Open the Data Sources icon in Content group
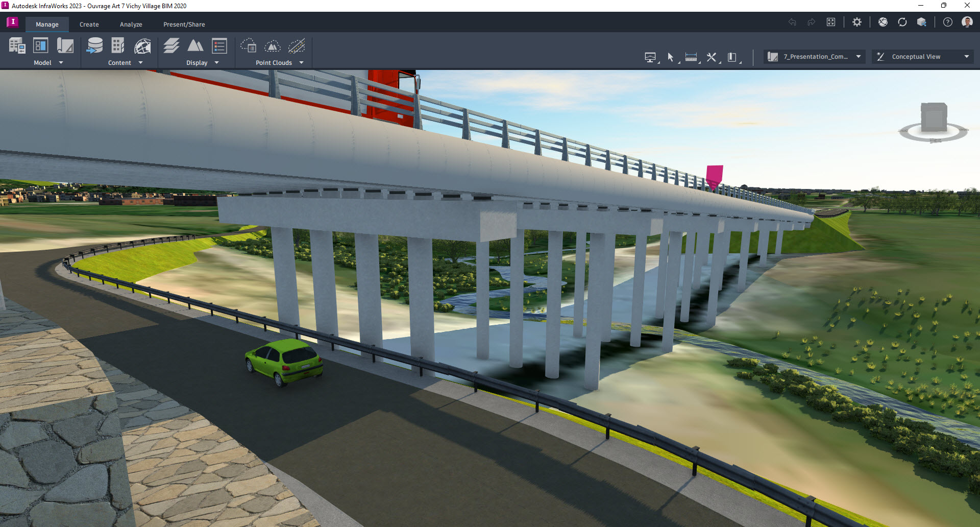The image size is (980, 527). pos(95,45)
